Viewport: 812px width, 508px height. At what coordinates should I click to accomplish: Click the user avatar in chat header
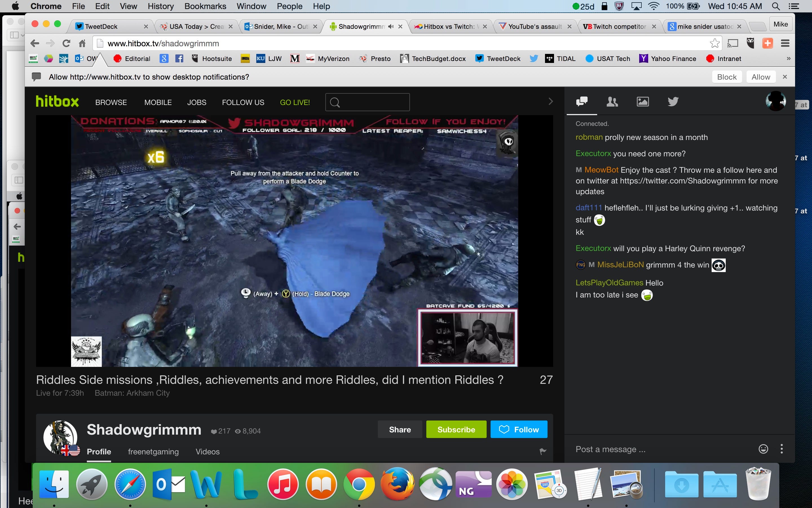pyautogui.click(x=775, y=101)
